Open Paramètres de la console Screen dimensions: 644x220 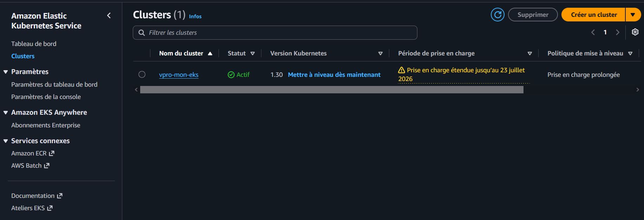pos(46,97)
